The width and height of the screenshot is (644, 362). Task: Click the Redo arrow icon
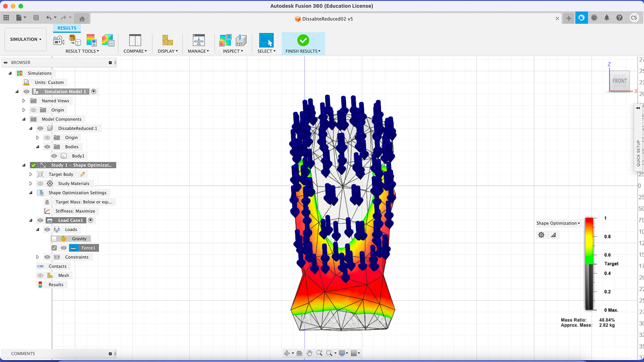point(64,18)
